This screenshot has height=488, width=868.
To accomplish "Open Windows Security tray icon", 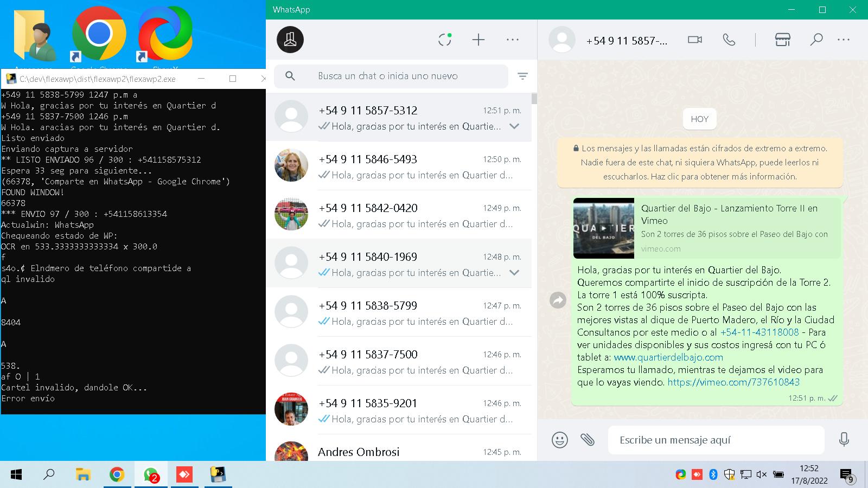I will (x=730, y=474).
